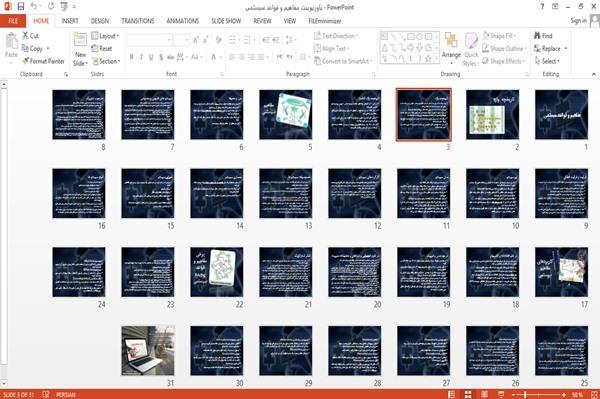Switch to the DESIGN tab
Viewport: 600px width, 399px height.
tap(100, 21)
